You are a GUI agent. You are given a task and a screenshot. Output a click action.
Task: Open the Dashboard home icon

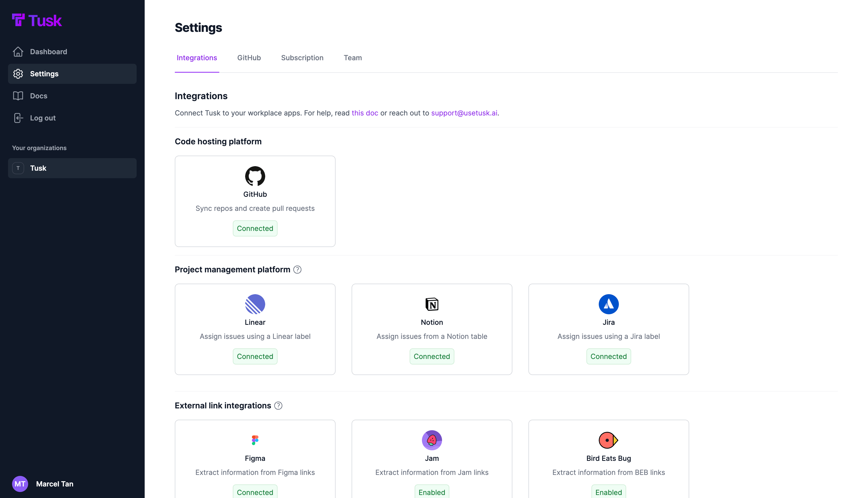18,52
